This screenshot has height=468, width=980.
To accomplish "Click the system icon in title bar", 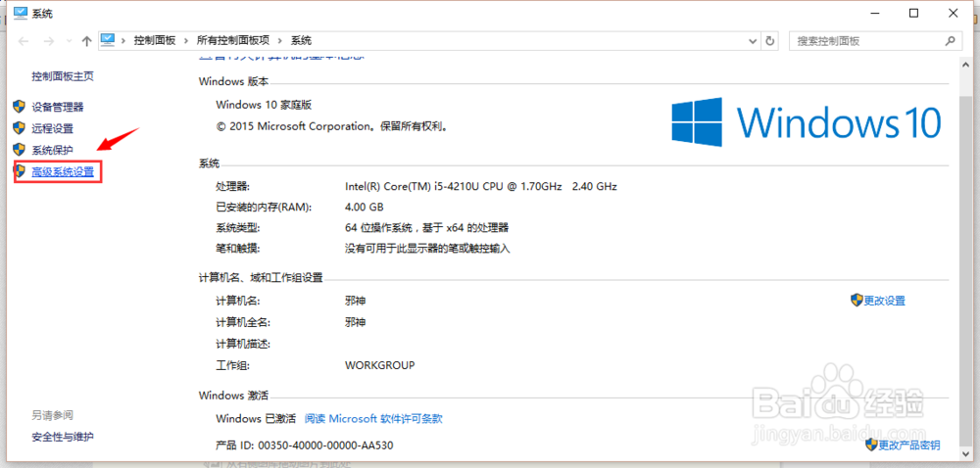I will (21, 13).
